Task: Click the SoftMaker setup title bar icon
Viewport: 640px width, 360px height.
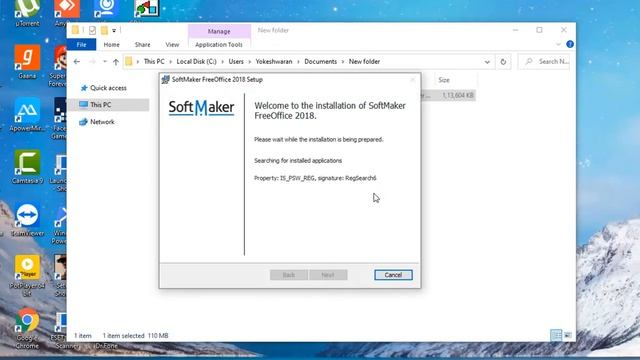Action: pyautogui.click(x=165, y=80)
